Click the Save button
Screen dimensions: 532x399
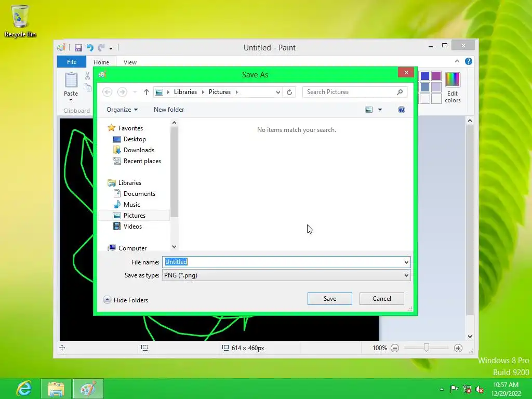tap(330, 299)
